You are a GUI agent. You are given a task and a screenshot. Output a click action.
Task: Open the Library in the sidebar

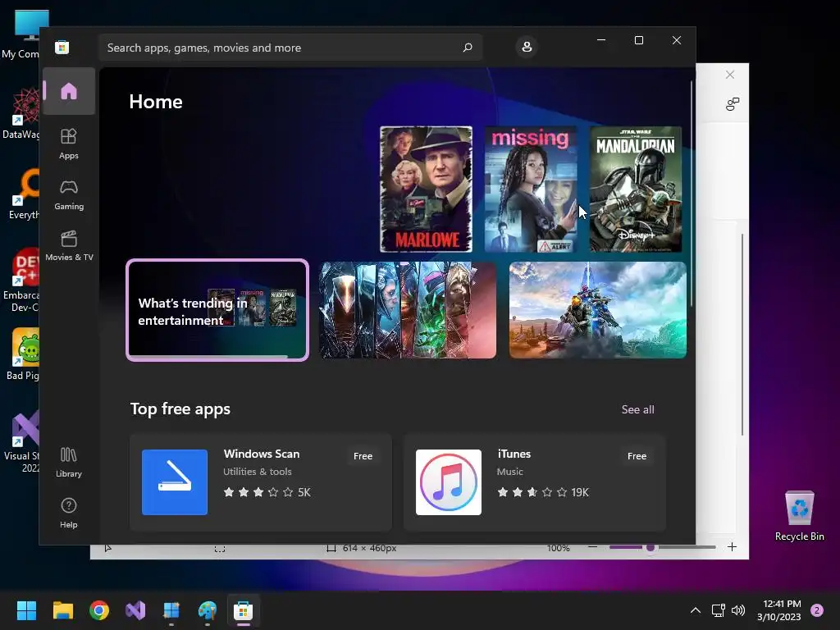click(x=69, y=462)
